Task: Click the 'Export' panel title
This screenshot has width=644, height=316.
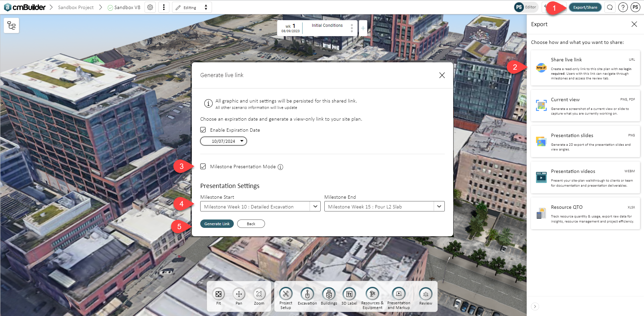Action: (539, 24)
